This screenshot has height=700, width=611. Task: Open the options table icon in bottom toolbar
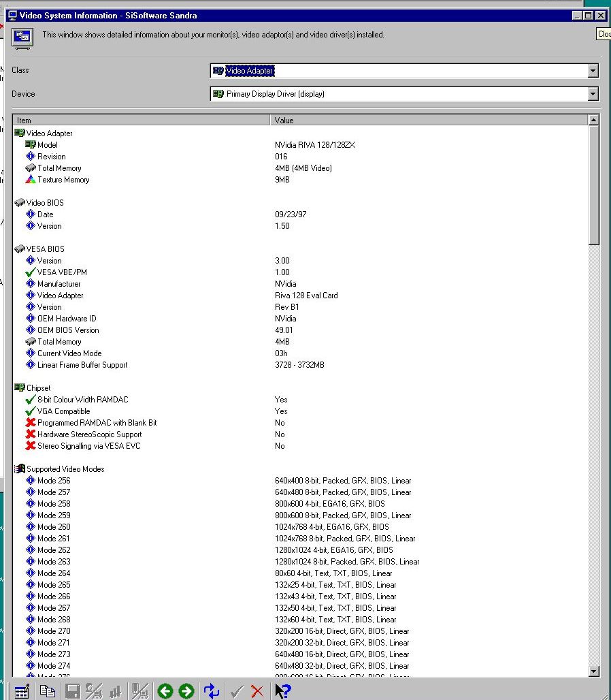pyautogui.click(x=22, y=692)
